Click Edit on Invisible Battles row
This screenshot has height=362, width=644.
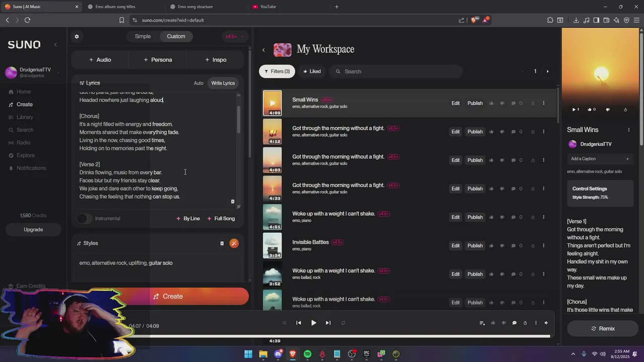[x=455, y=245]
